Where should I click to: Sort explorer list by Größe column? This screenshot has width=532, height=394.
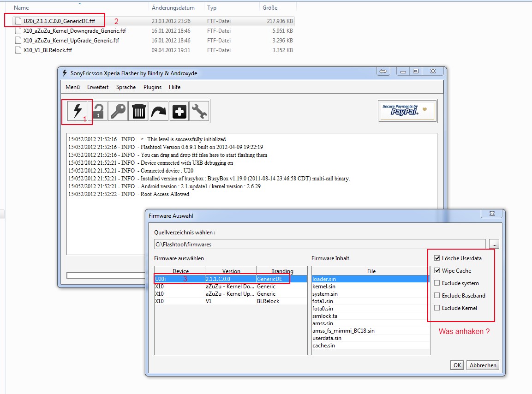(x=270, y=7)
